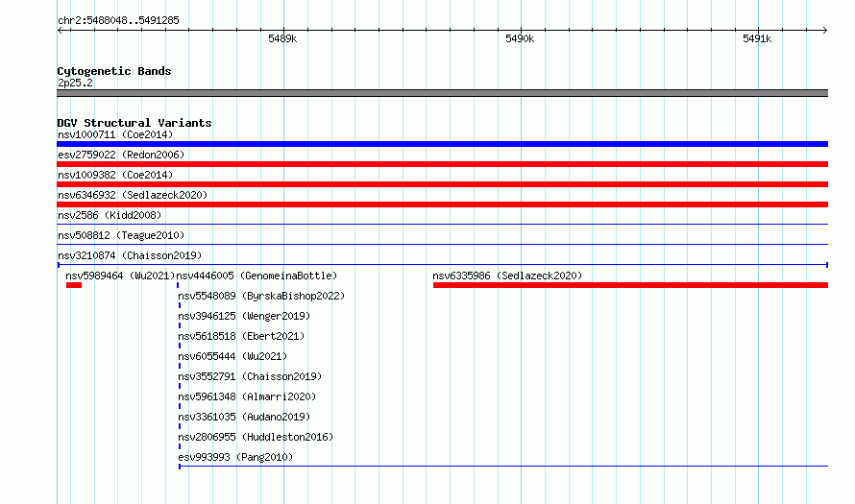Select nsv5548089 (ByrskaBishop2022) label
The image size is (855, 504).
click(x=261, y=296)
